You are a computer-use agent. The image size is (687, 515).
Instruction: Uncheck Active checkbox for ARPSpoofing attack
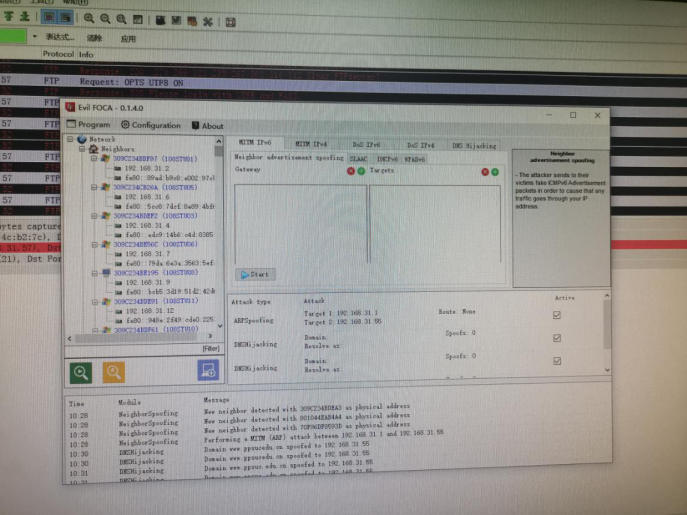557,315
